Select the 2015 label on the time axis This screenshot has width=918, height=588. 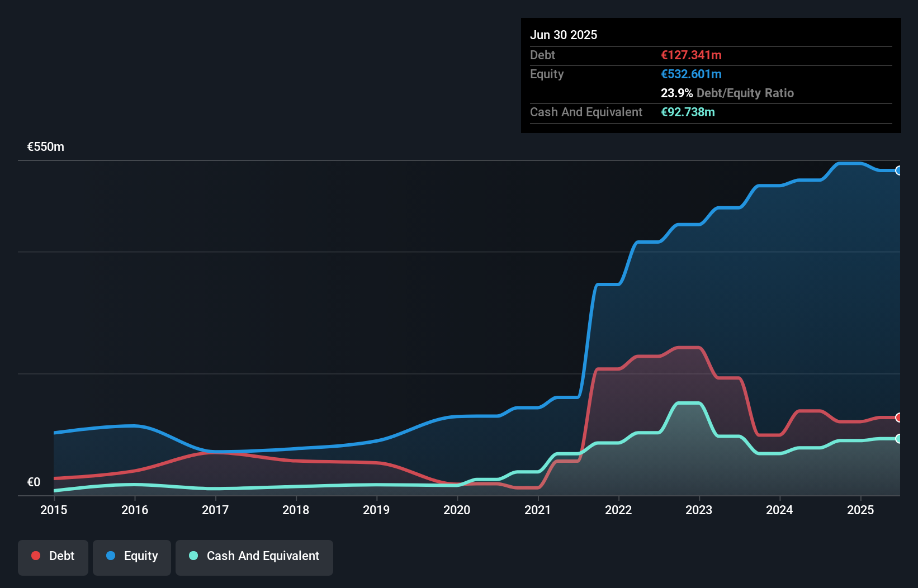click(x=54, y=510)
